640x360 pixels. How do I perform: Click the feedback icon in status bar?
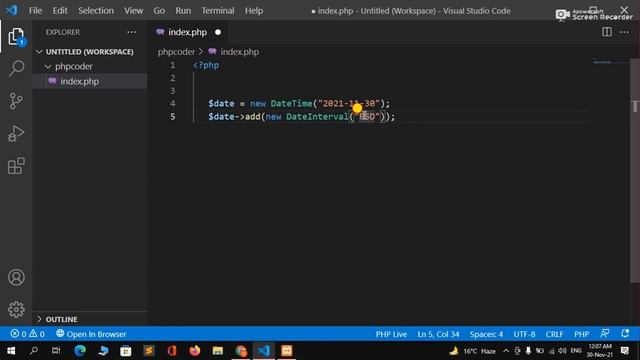point(605,333)
